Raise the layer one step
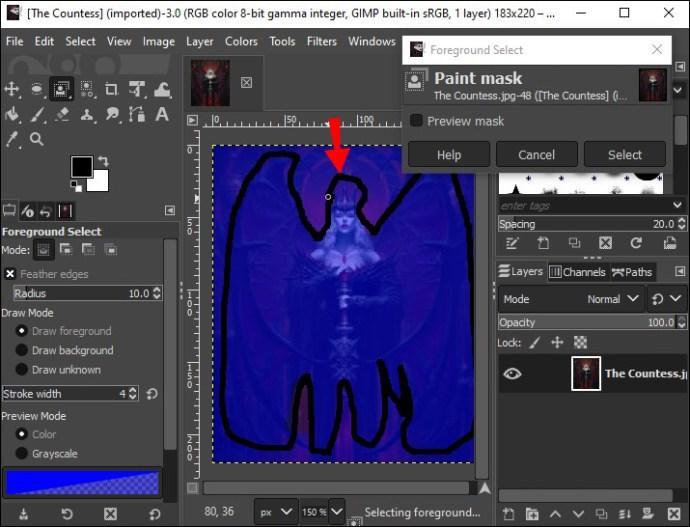This screenshot has width=690, height=527. [x=555, y=513]
